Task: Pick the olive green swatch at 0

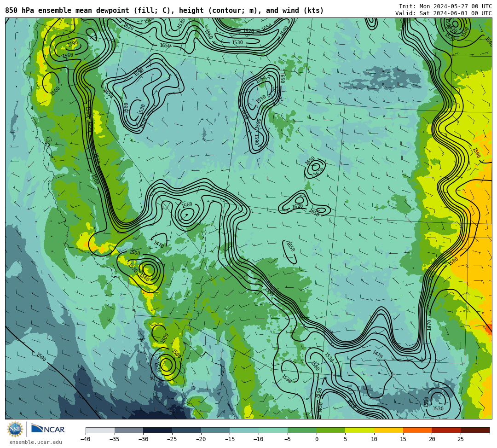Action: pos(331,430)
